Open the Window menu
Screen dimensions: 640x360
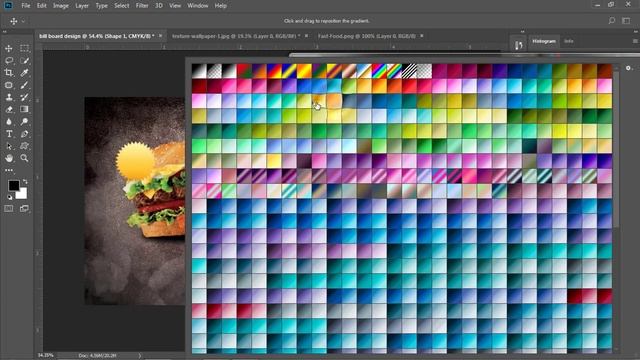[x=198, y=6]
